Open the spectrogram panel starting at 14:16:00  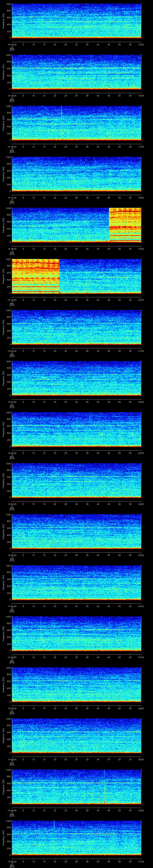[76, 123]
